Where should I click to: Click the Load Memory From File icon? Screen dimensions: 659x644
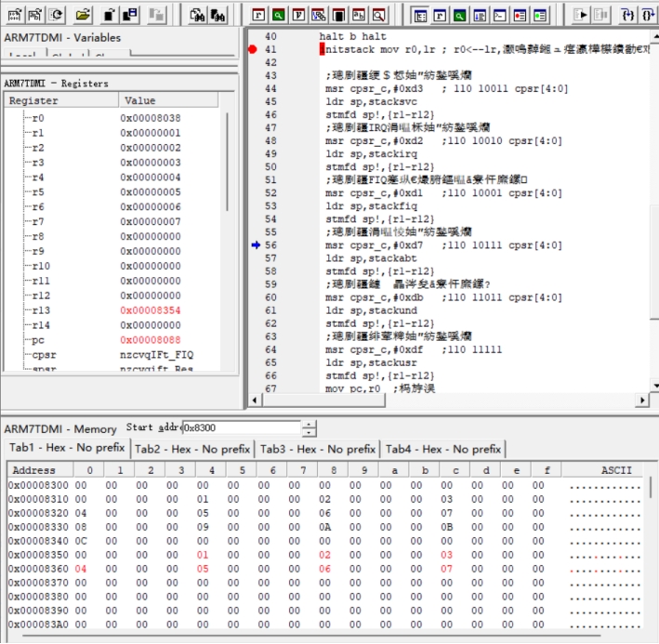point(110,15)
